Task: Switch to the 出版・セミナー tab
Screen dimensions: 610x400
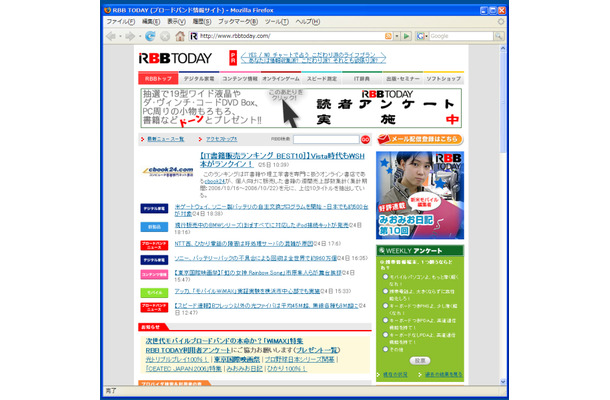Action: 403,78
